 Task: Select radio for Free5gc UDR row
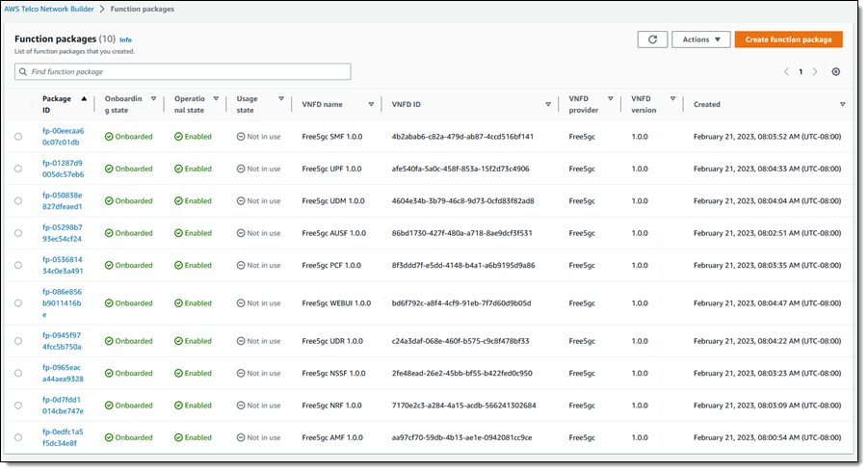click(18, 341)
